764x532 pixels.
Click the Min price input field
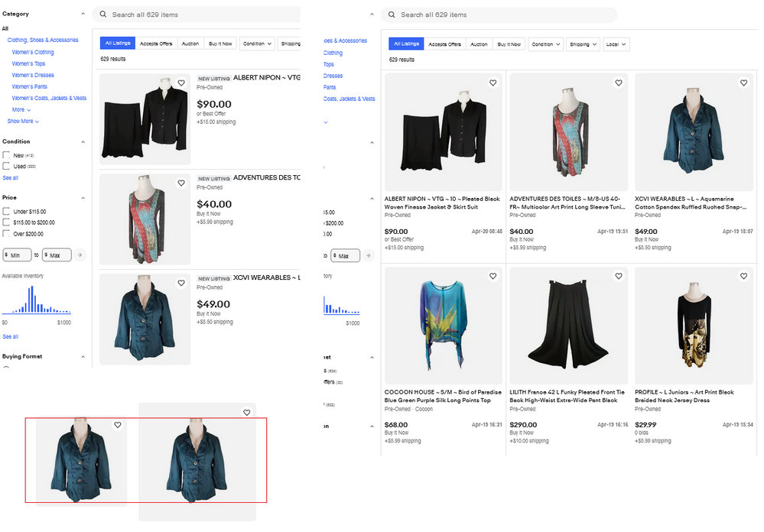[18, 255]
